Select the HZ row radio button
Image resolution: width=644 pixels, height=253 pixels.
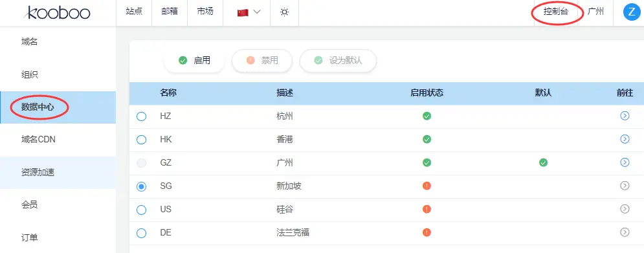tap(141, 116)
